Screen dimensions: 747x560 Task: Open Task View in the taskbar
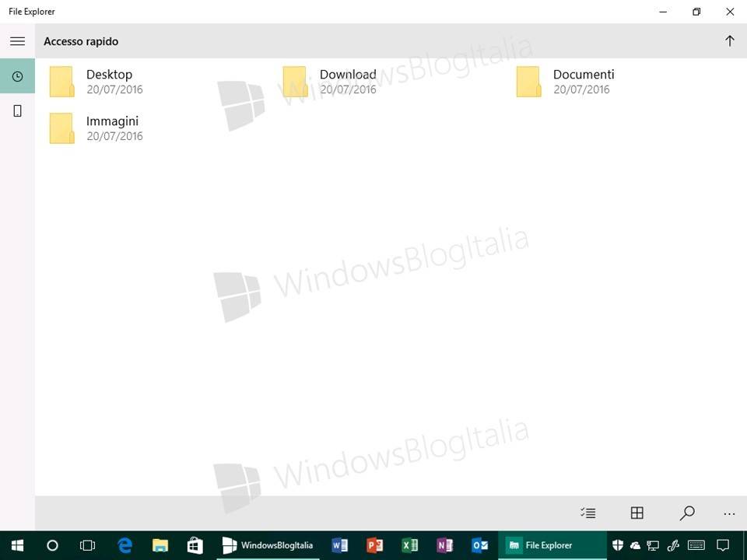pos(88,545)
